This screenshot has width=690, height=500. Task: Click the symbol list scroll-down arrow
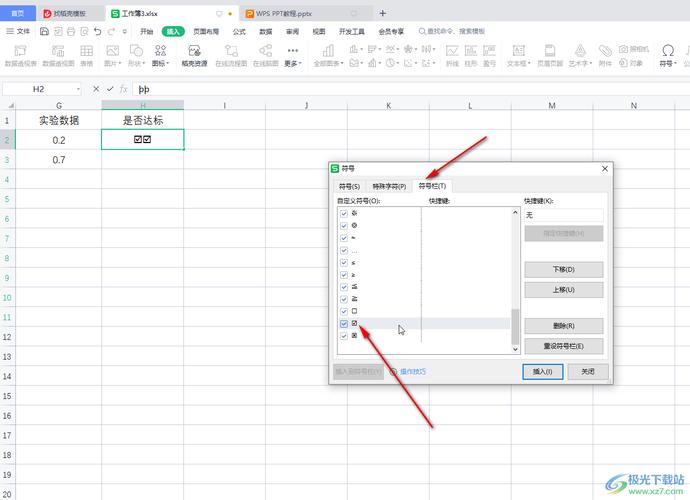coord(515,349)
